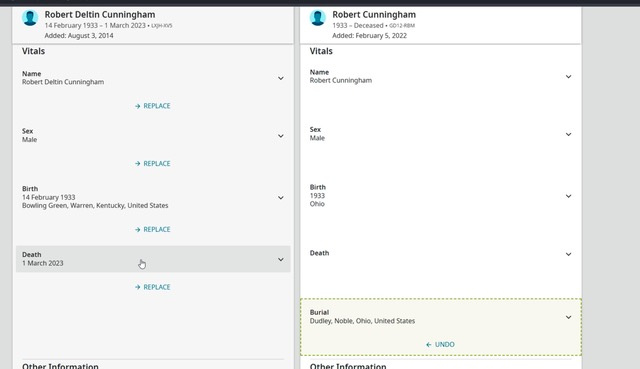Expand the left Sex row chevron
This screenshot has height=369, width=640.
(x=281, y=136)
